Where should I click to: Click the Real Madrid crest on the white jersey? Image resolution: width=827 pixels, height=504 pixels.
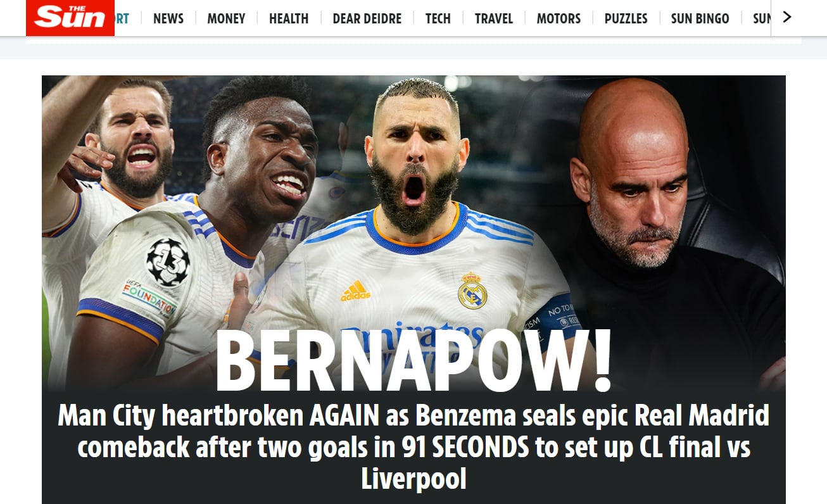coord(472,291)
